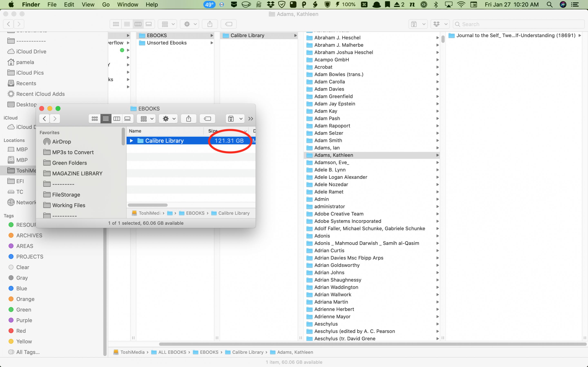Select the TC drive location
Screen dimensions: 588x367
(15, 192)
